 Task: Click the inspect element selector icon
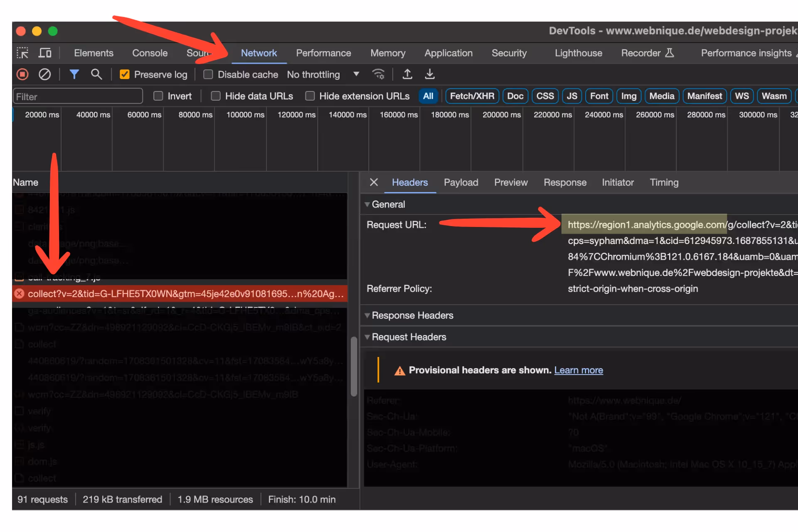[22, 53]
